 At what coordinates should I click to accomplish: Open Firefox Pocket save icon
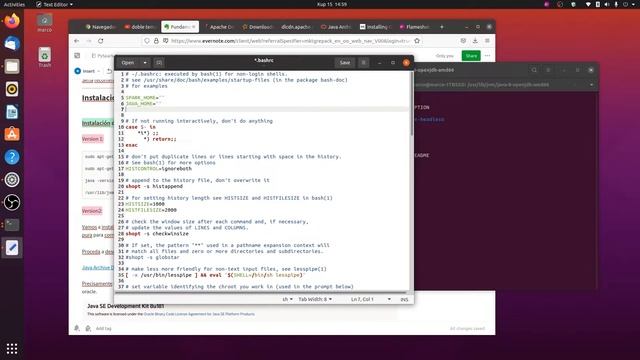[463, 41]
